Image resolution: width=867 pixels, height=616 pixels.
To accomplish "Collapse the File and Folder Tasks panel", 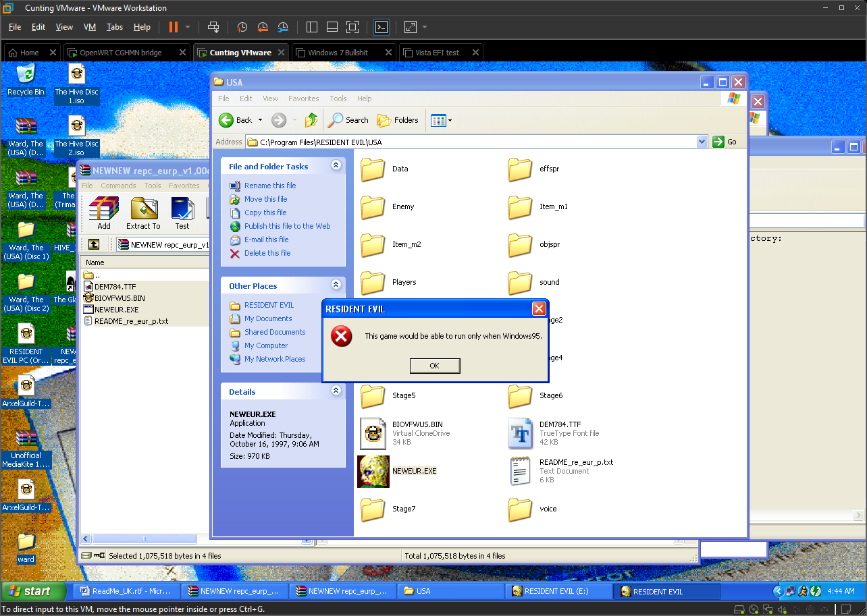I will click(x=336, y=166).
